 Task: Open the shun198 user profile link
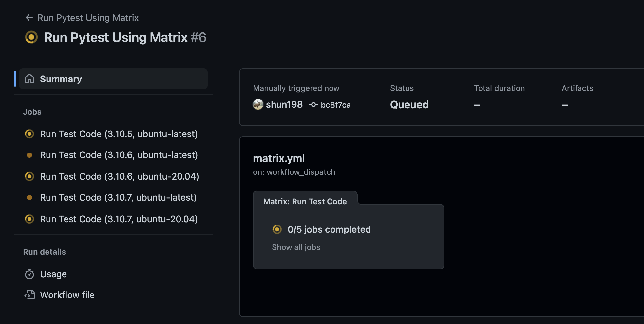[x=284, y=105]
